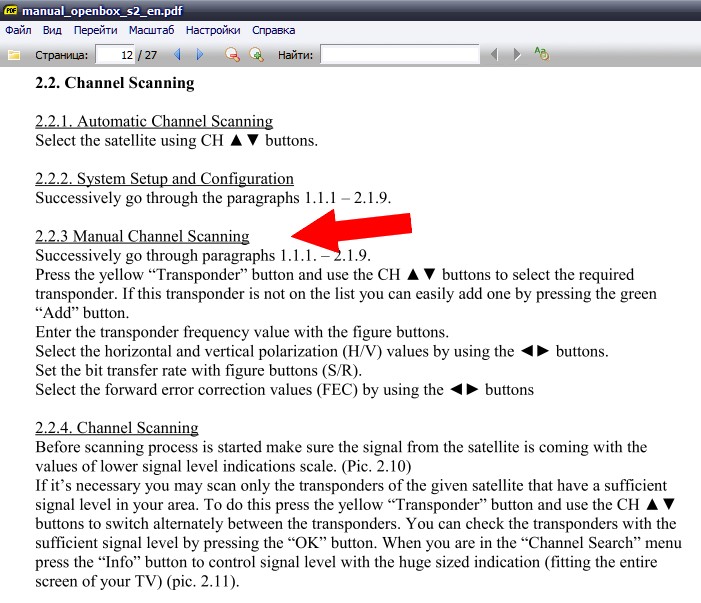Open the Настройки menu
The width and height of the screenshot is (701, 603).
pos(213,30)
